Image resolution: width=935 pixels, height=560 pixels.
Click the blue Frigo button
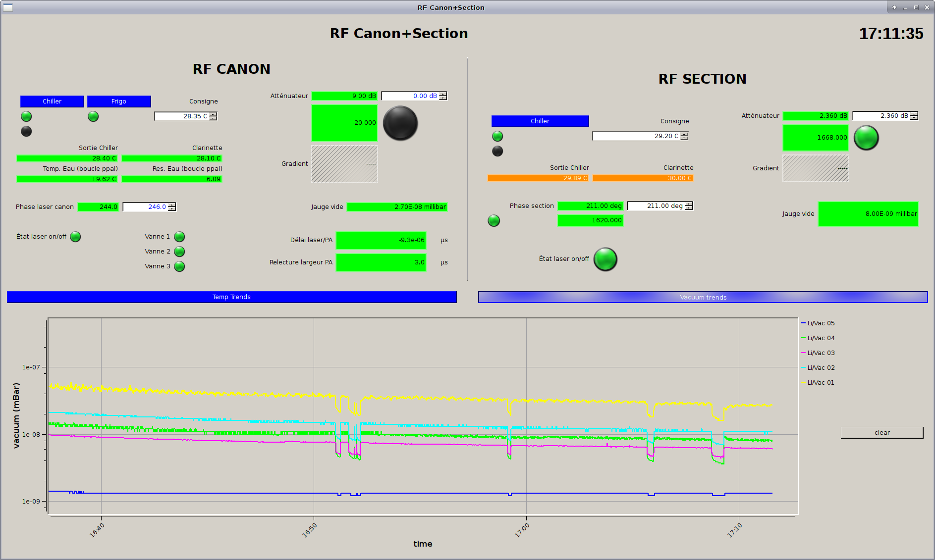click(x=119, y=102)
